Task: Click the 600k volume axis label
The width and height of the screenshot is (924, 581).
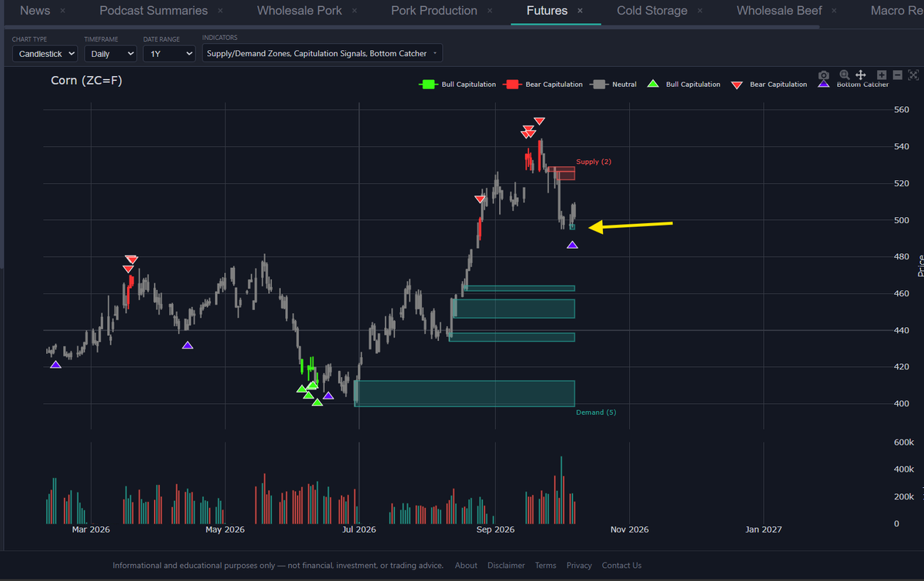Action: pyautogui.click(x=903, y=442)
